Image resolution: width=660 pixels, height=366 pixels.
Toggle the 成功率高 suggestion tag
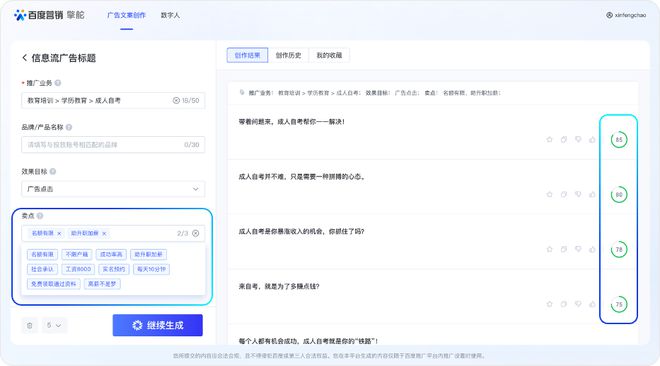[111, 255]
